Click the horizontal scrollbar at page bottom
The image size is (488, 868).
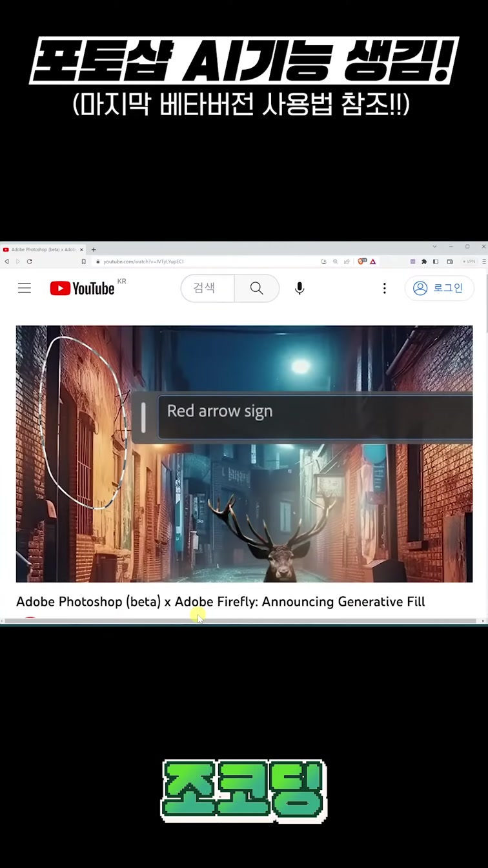[239, 621]
